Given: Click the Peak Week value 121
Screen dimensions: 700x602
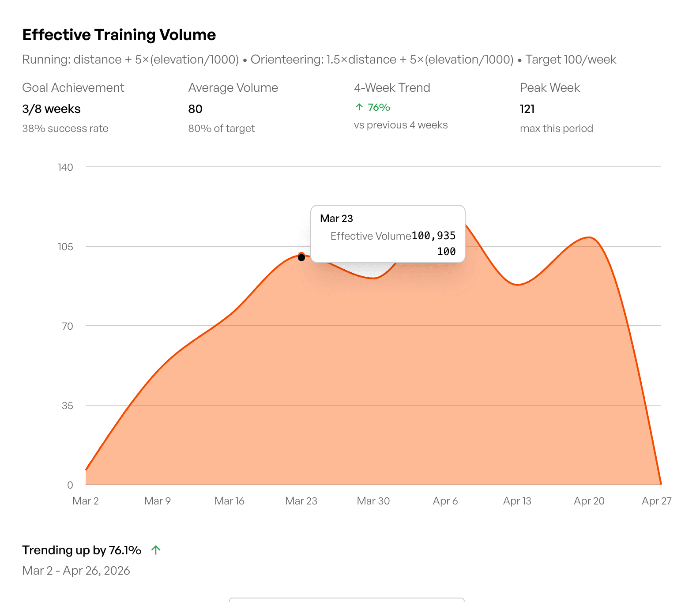Looking at the screenshot, I should coord(527,109).
